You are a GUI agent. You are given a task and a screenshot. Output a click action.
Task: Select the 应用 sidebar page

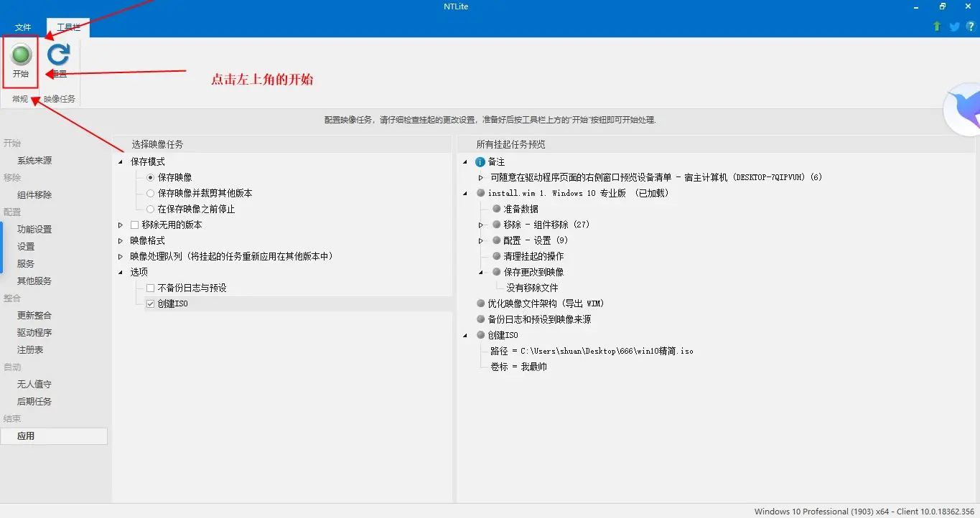pos(54,436)
